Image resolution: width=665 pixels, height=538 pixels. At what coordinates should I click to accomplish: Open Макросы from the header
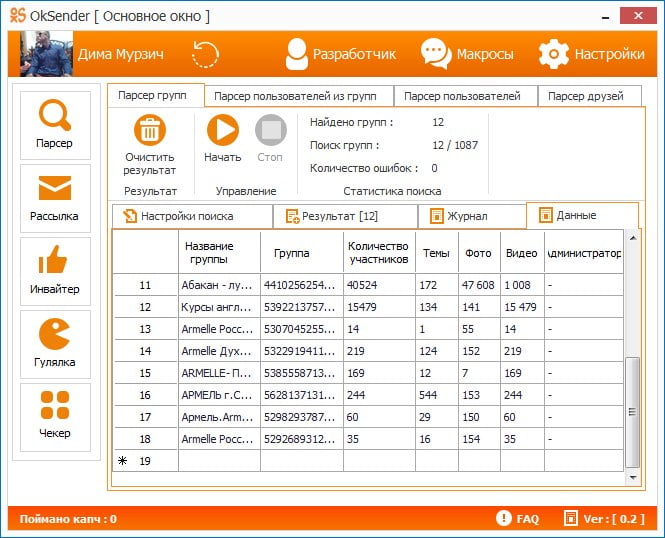(x=467, y=54)
